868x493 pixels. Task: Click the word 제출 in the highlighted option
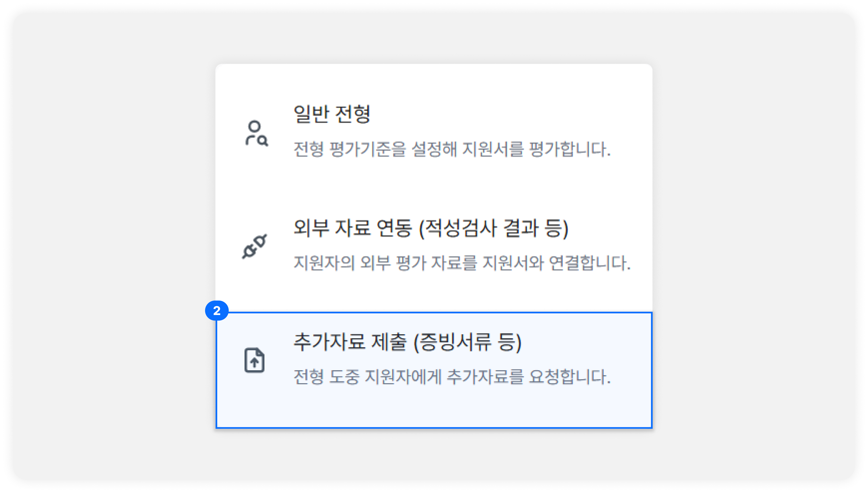(x=389, y=342)
